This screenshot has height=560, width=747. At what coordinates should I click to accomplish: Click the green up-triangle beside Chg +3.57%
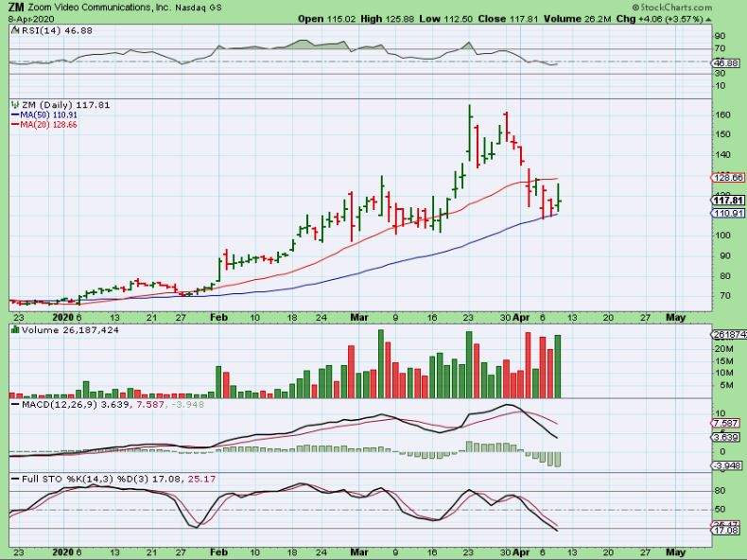click(708, 20)
